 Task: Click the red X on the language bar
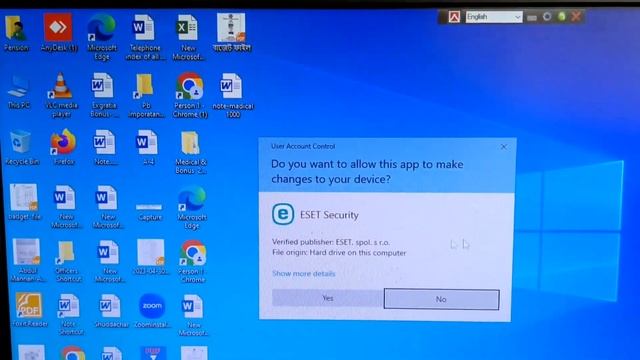[x=576, y=17]
